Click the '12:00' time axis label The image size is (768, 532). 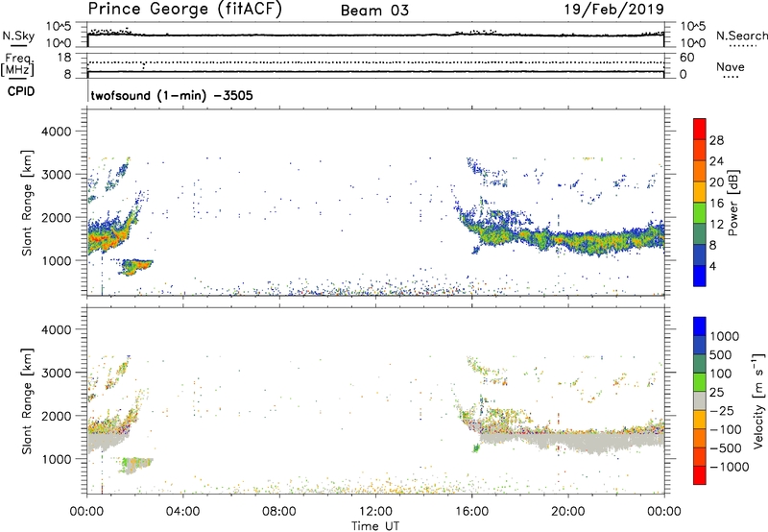[375, 512]
